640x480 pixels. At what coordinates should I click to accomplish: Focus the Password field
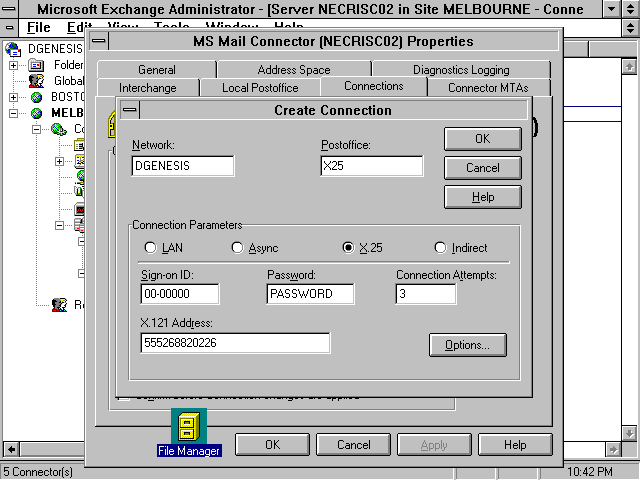(310, 294)
